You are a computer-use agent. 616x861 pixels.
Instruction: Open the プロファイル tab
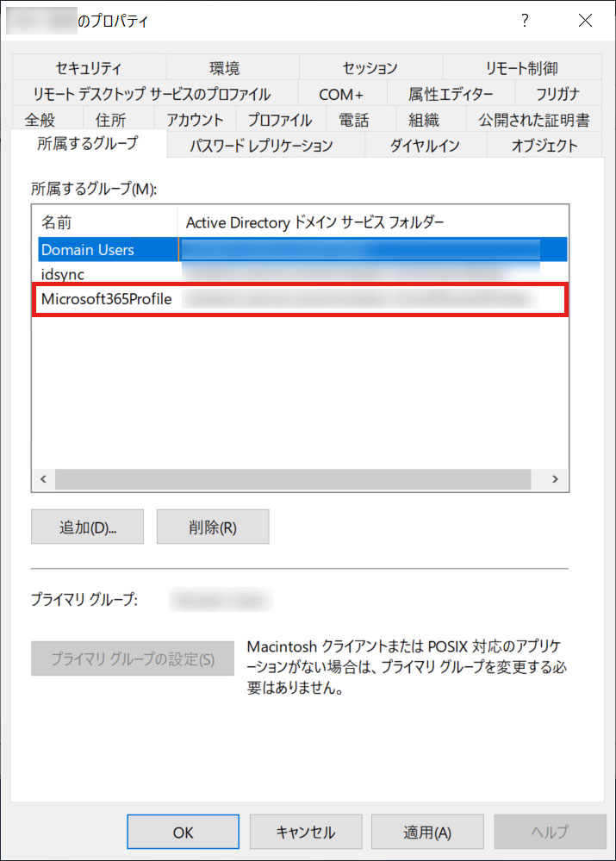(281, 119)
